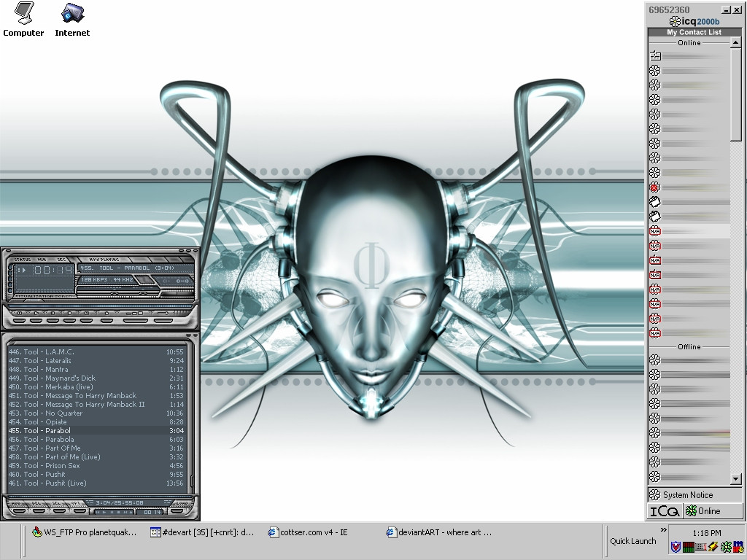Collapse the ICQ Offline group
This screenshot has width=747, height=560.
point(689,346)
